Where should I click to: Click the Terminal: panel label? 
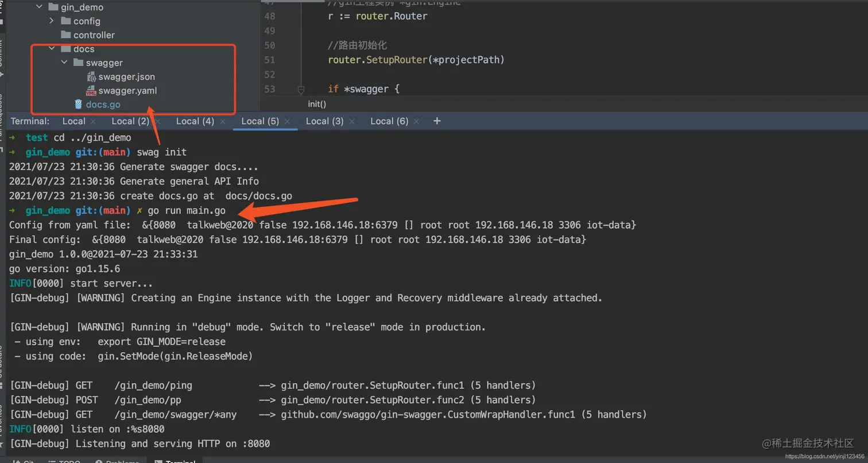point(30,121)
